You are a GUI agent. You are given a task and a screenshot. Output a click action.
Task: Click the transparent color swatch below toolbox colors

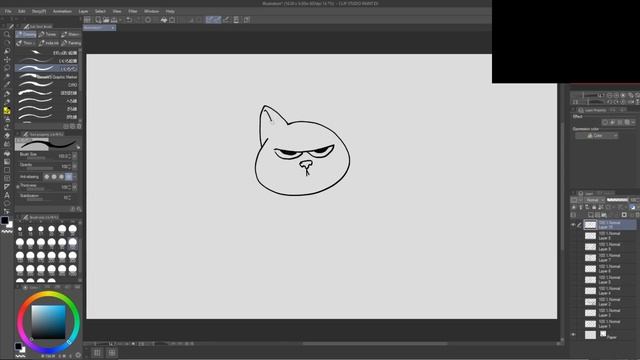click(7, 231)
